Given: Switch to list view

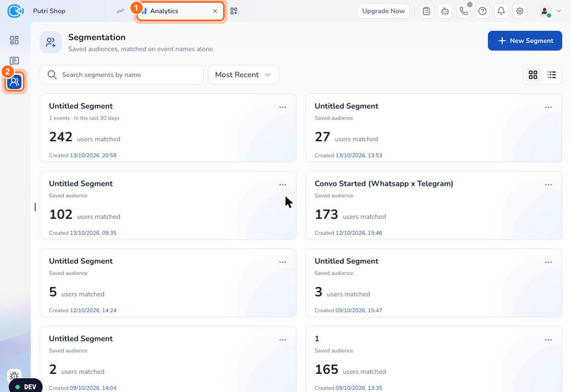Looking at the screenshot, I should 551,75.
